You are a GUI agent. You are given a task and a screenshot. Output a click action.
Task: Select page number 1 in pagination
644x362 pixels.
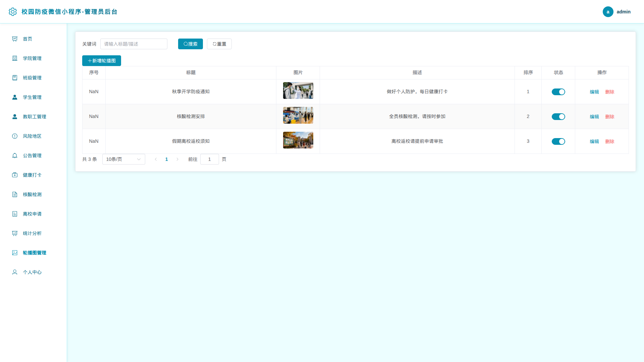pos(166,159)
